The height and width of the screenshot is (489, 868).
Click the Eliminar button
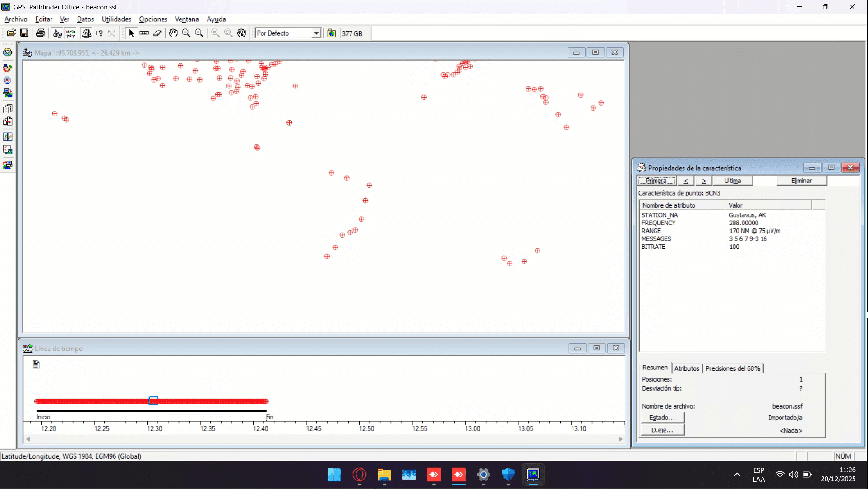coord(801,181)
